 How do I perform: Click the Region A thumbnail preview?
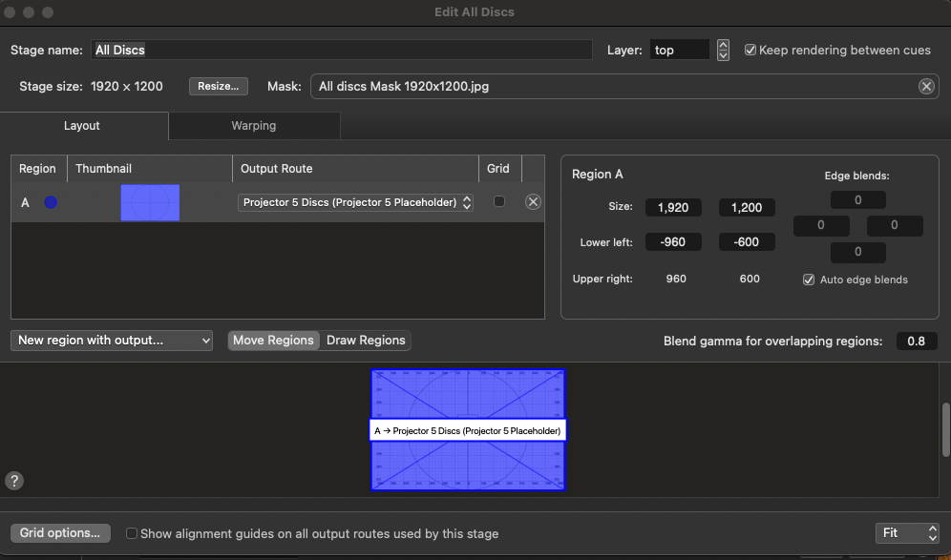[150, 202]
